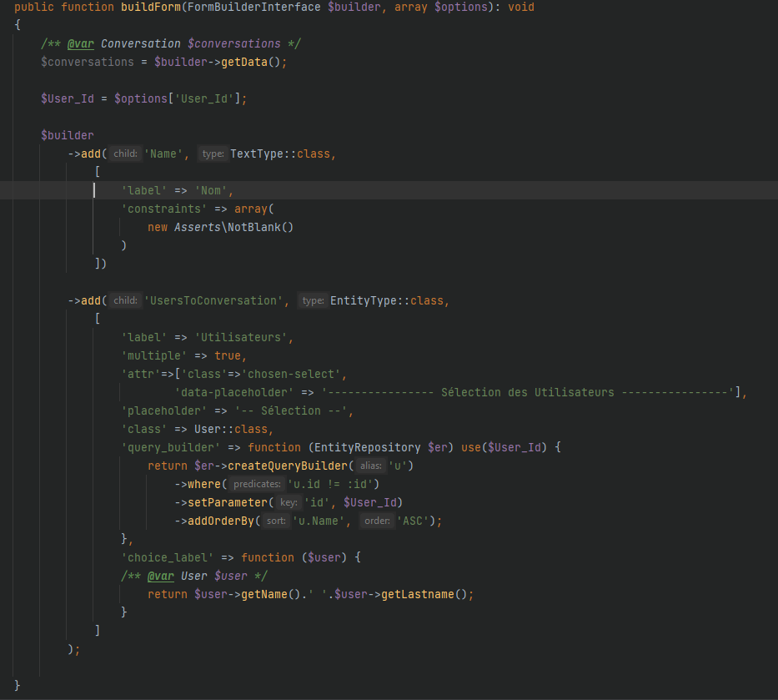Click 'Sélection des Utilisateurs' placeholder string
This screenshot has height=700, width=778.
(528, 393)
